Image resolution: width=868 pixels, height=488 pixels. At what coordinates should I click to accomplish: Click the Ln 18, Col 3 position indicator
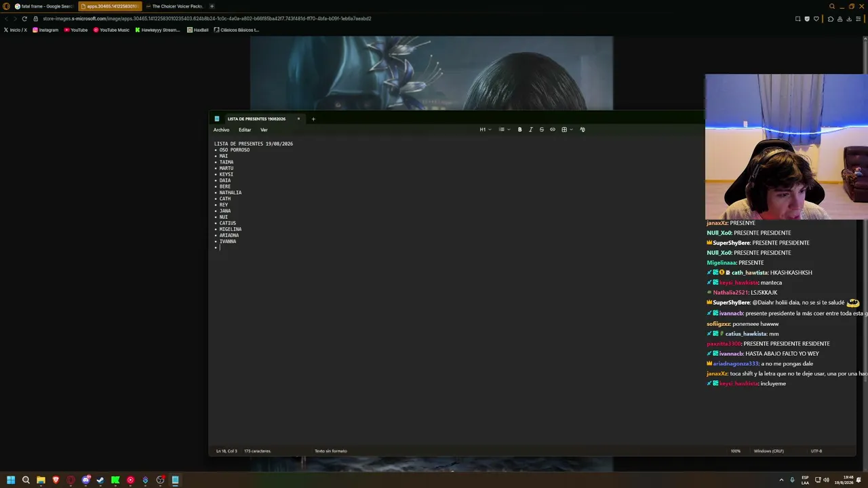(226, 451)
